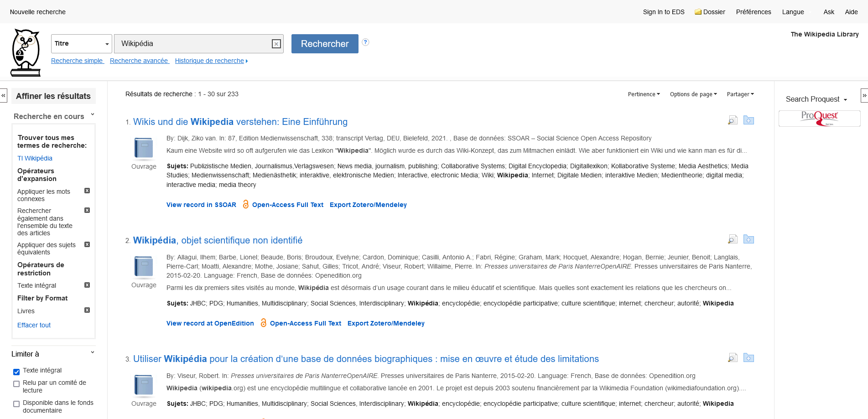Clear the Wikipédia search field
Screen dimensions: 868x419
[276, 44]
